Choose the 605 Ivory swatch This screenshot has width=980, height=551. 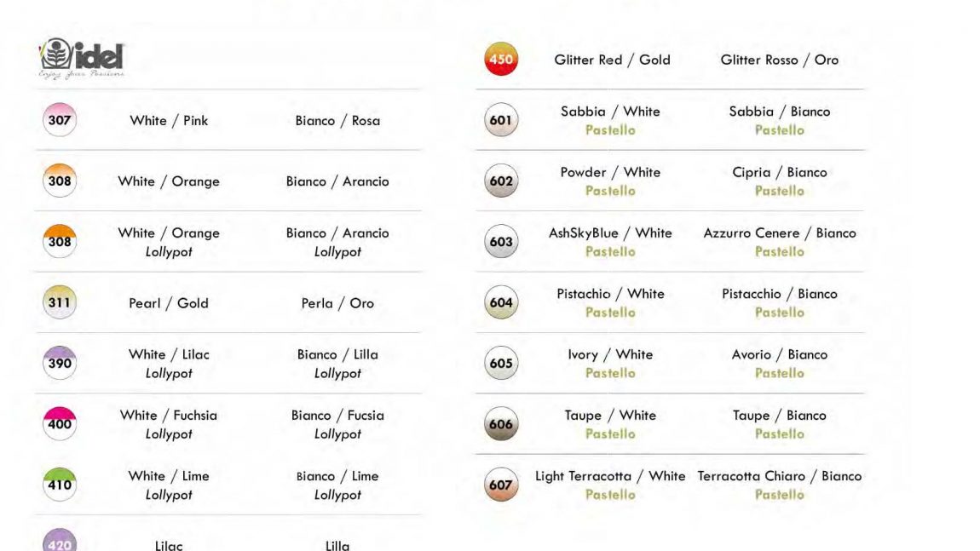[501, 363]
